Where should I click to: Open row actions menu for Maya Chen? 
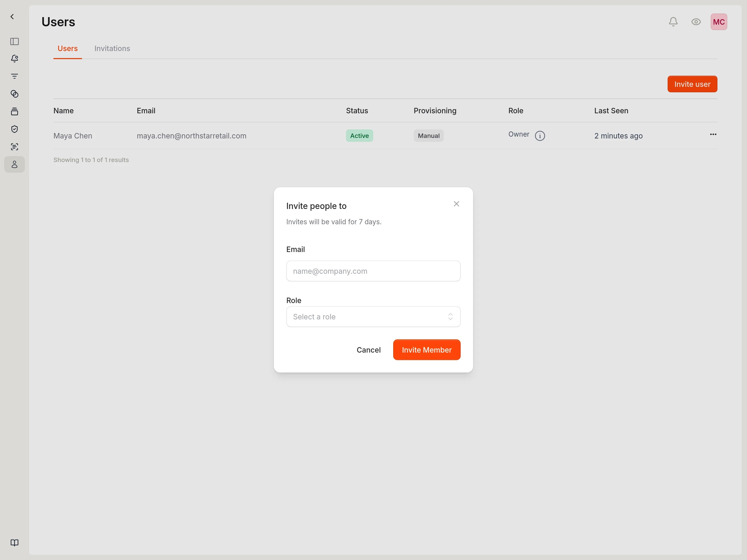(x=713, y=134)
